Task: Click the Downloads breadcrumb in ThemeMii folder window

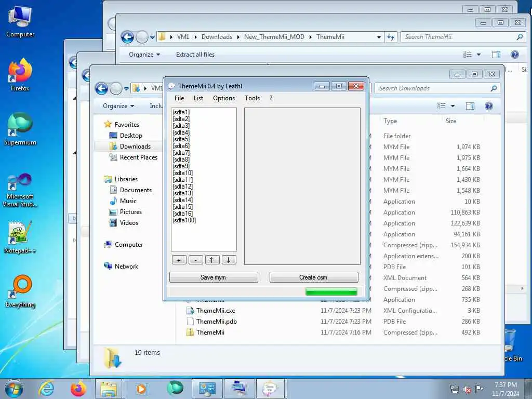Action: (x=217, y=37)
